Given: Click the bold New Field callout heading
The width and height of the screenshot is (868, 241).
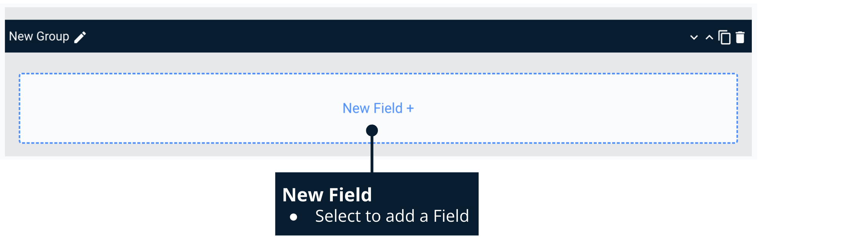Looking at the screenshot, I should pos(327,195).
